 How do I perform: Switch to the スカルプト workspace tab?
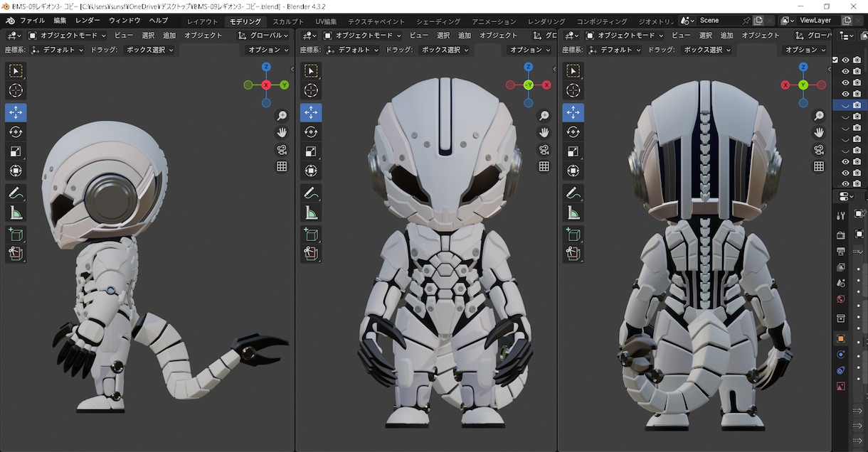click(288, 21)
